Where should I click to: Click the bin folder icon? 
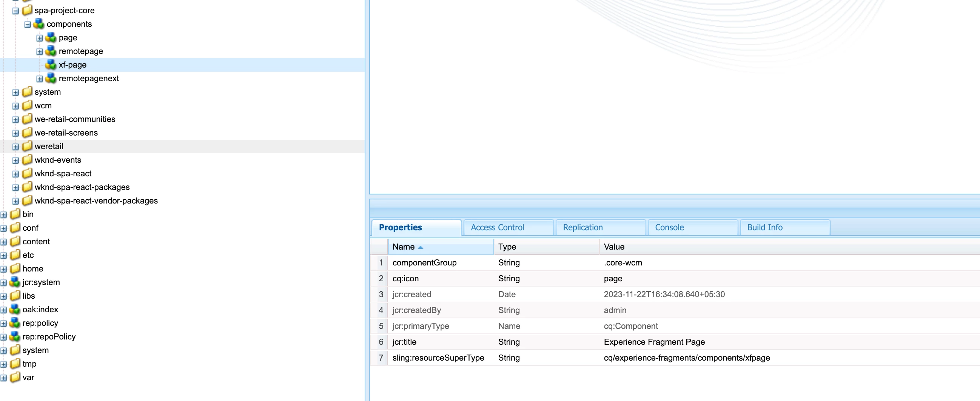(15, 214)
